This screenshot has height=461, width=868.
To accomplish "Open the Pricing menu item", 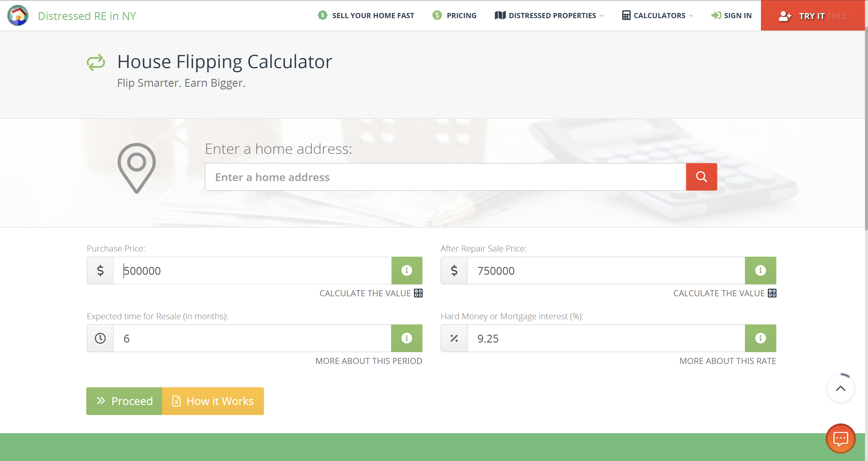I will [455, 15].
